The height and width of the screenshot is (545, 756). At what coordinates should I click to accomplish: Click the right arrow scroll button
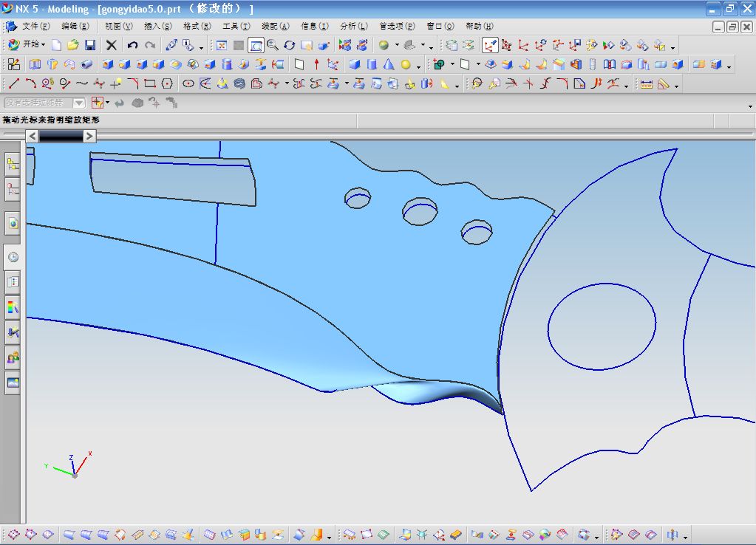pyautogui.click(x=89, y=136)
